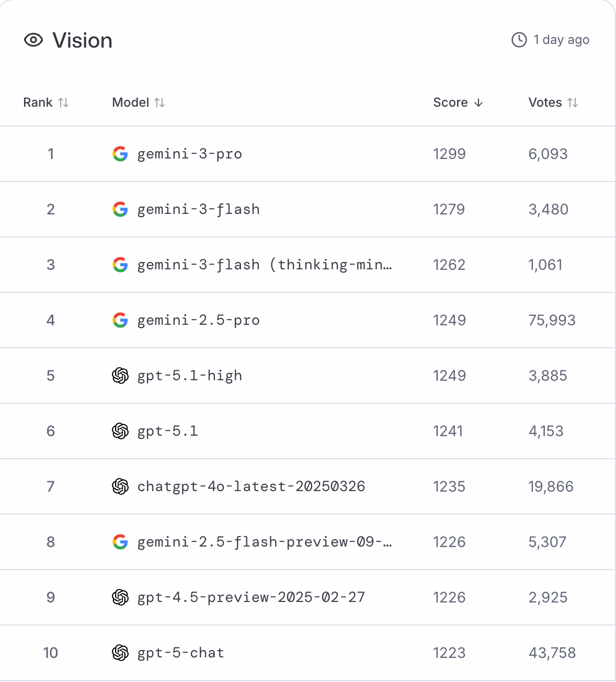Screen dimensions: 616x682
Task: Click the Google icon beside gemini-3-flash
Action: (120, 209)
